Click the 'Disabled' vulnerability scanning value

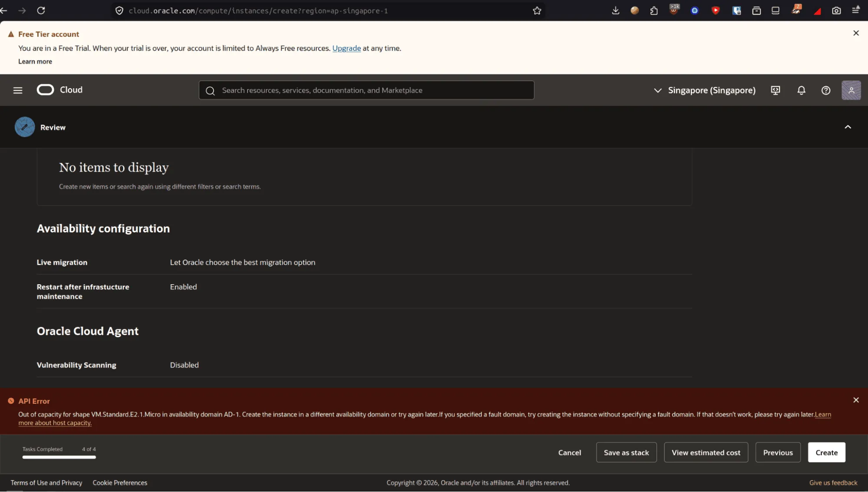pos(184,365)
